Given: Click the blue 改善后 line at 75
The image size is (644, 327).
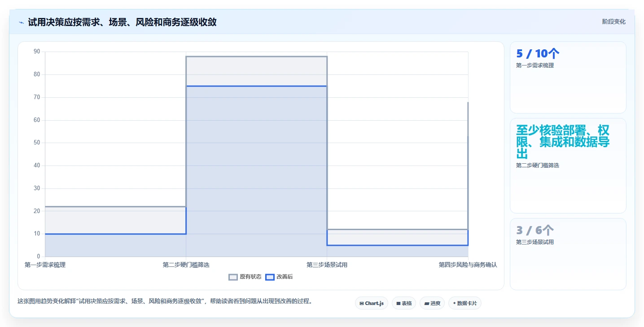Looking at the screenshot, I should 256,86.
